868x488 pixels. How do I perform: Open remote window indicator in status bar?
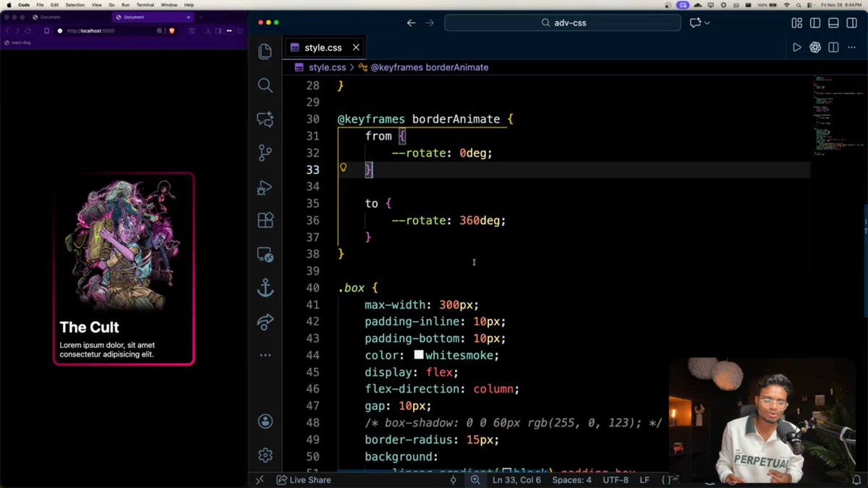(x=260, y=480)
